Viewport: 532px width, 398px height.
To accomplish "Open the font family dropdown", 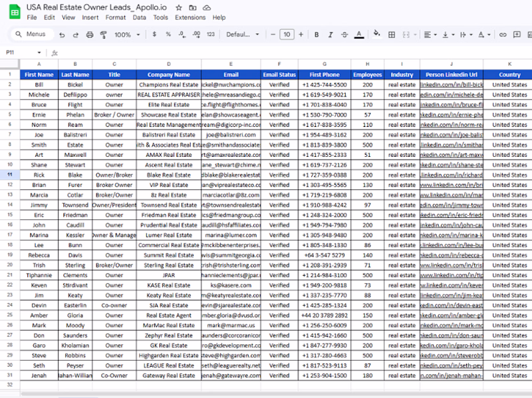I will pyautogui.click(x=242, y=35).
